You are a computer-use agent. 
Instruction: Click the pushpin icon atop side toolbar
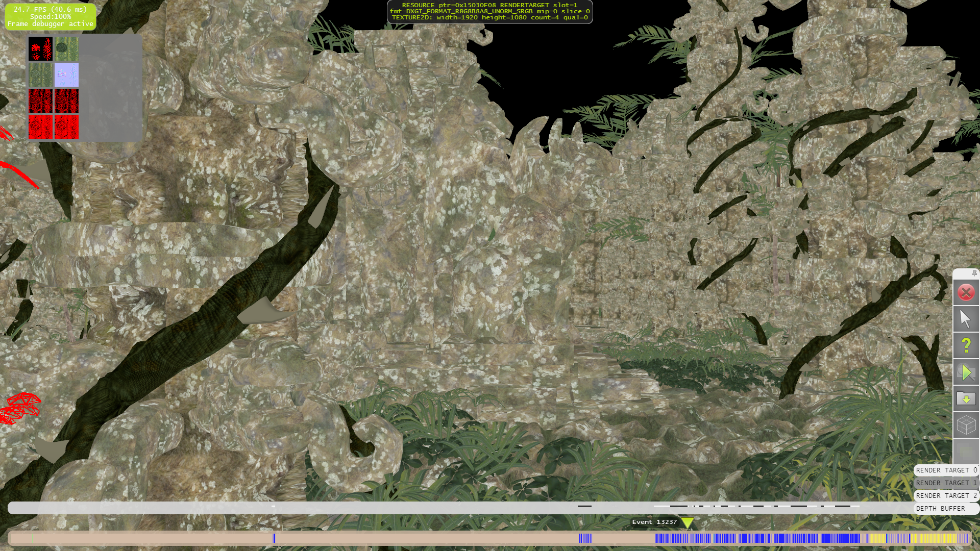coord(974,273)
